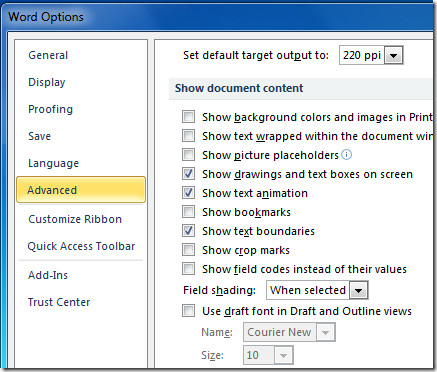The height and width of the screenshot is (372, 437).
Task: Enable Show text wrapped within document window
Action: point(188,136)
